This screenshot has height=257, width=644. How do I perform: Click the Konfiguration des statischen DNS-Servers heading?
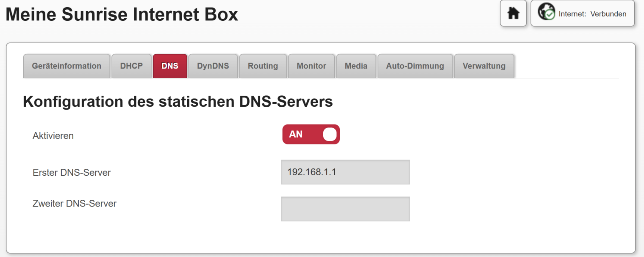(x=178, y=102)
